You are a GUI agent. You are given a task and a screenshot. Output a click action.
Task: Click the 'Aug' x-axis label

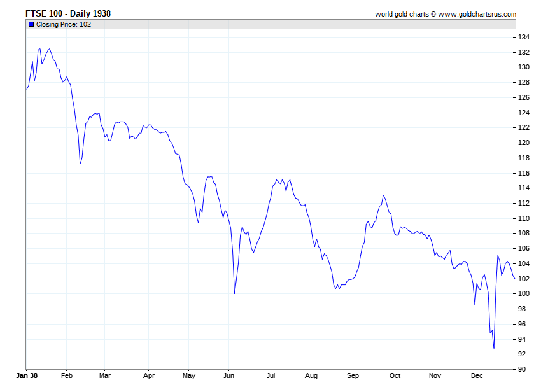(x=311, y=375)
